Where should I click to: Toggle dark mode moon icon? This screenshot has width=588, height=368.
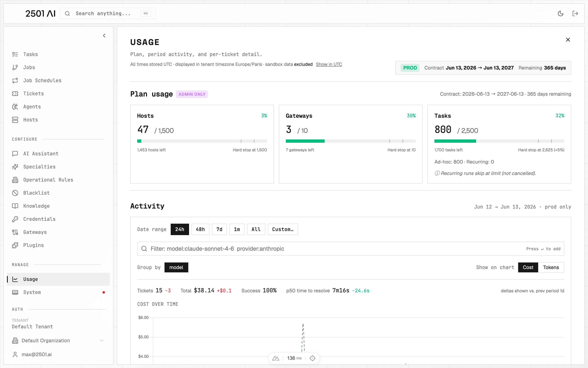tap(561, 13)
